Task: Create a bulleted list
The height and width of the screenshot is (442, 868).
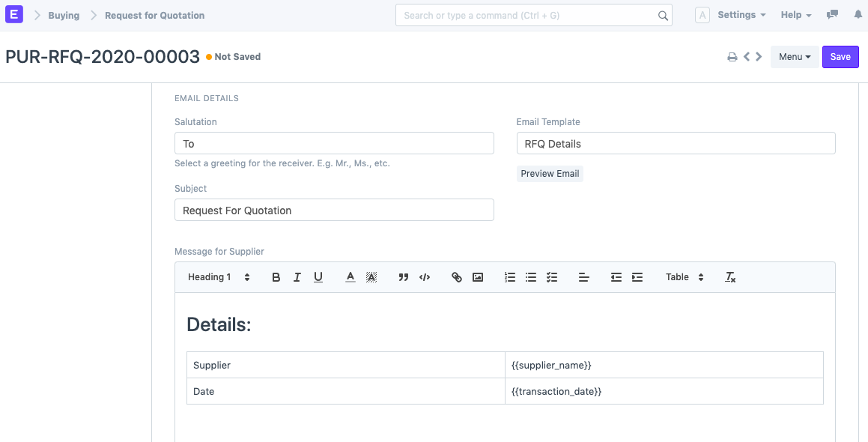Action: click(x=531, y=277)
